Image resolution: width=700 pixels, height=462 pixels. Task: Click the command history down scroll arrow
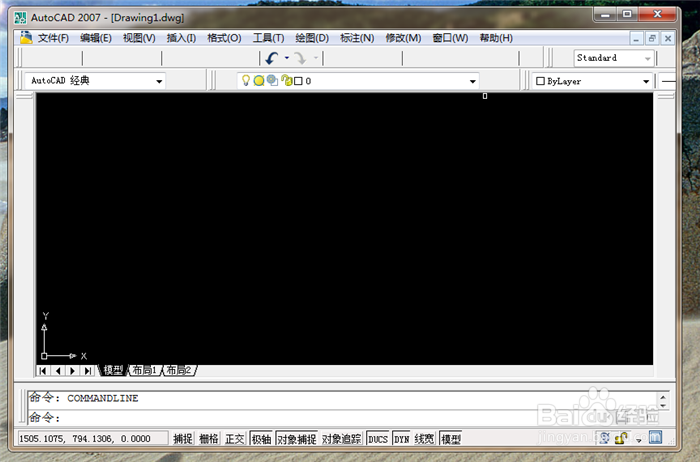[x=663, y=405]
